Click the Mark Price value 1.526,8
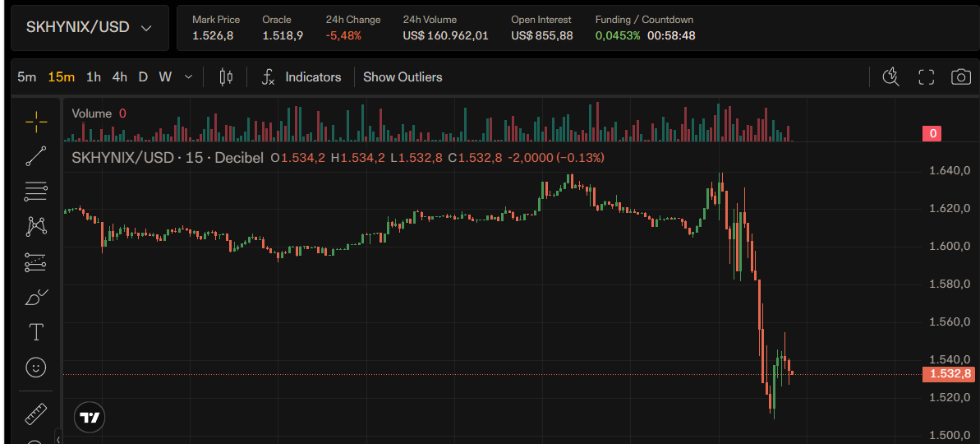The width and height of the screenshot is (980, 444). [x=213, y=35]
